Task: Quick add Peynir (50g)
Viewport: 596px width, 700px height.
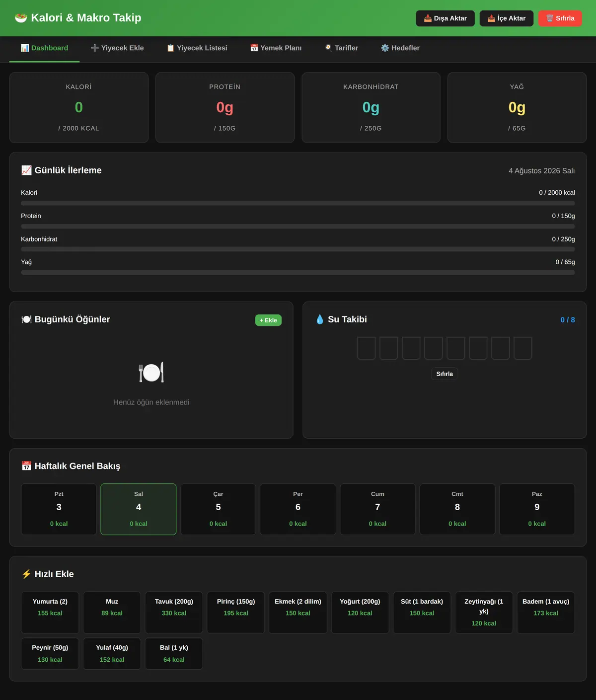Action: (50, 654)
